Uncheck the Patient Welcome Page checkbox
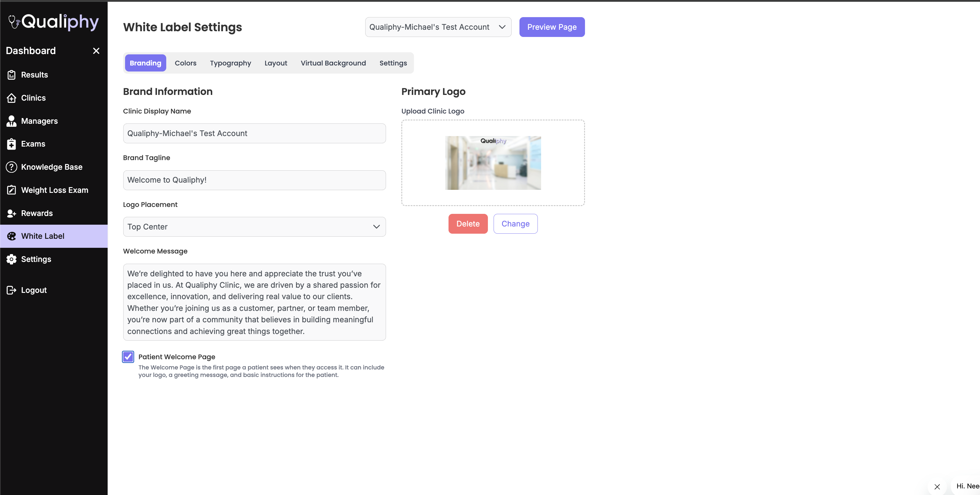The image size is (980, 495). pos(128,357)
